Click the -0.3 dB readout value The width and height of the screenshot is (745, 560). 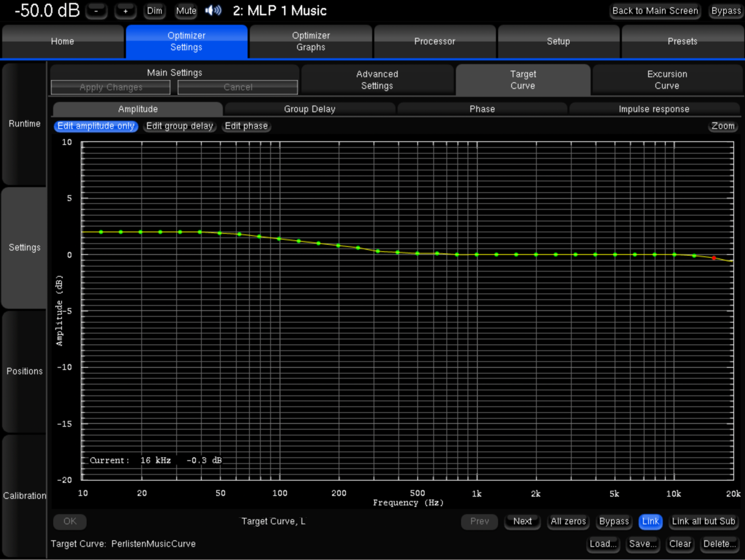[204, 460]
